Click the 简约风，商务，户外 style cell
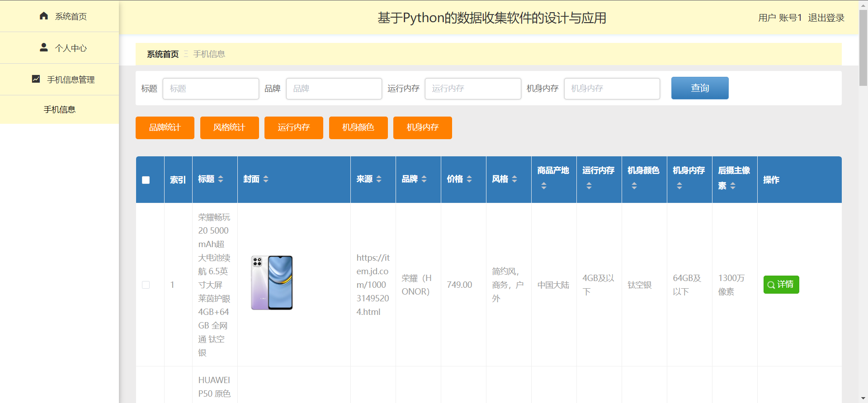 508,285
